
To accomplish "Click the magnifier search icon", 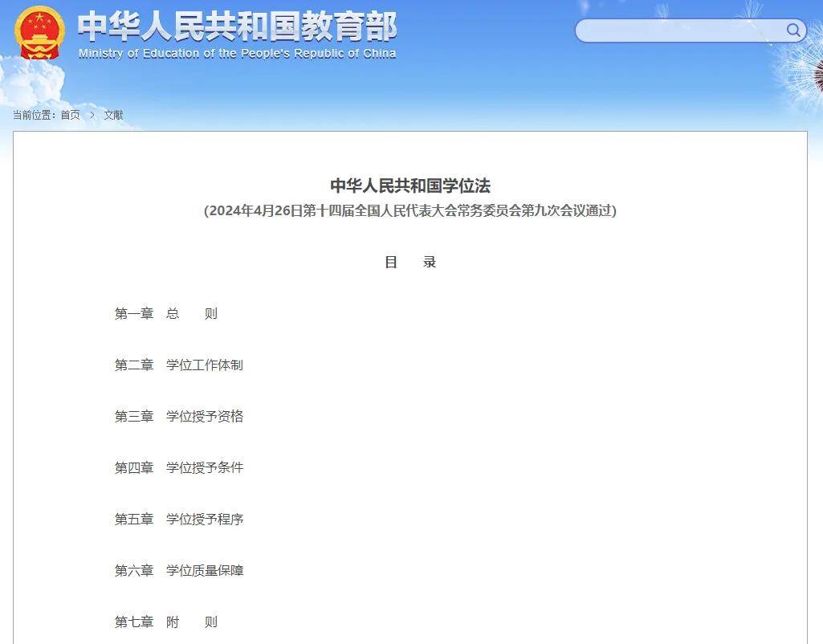I will pos(793,31).
